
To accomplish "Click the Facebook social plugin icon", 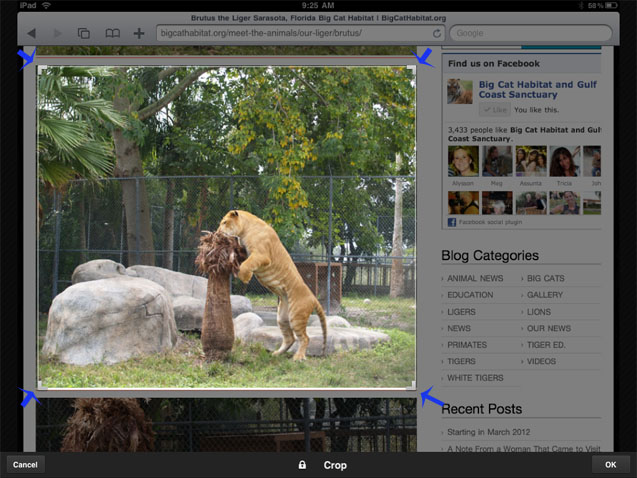I will [452, 222].
